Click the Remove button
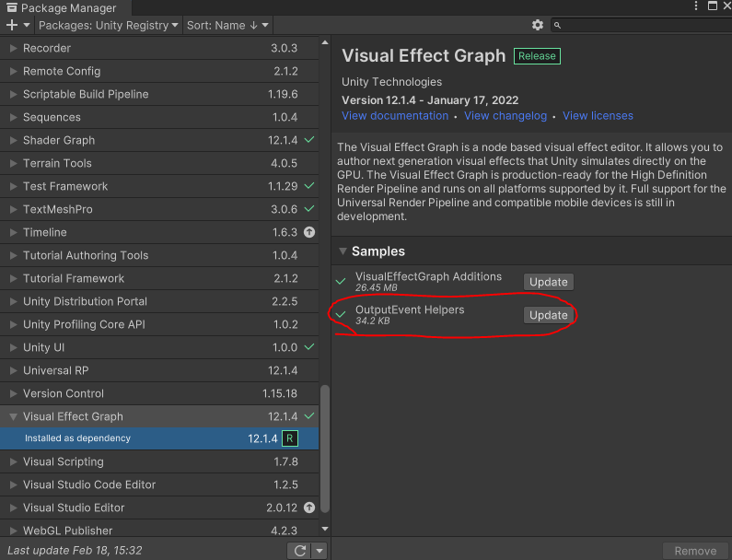Image resolution: width=732 pixels, height=560 pixels. coord(695,551)
